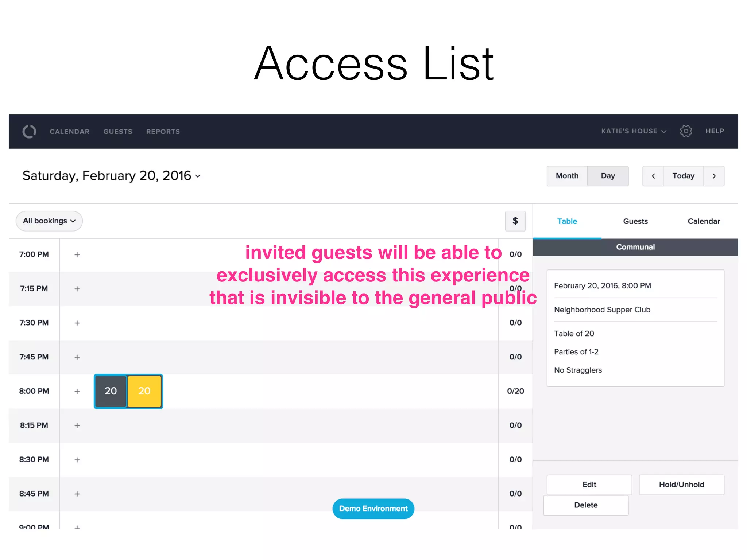Click the 0/20 capacity at 8:00 PM

tap(515, 391)
